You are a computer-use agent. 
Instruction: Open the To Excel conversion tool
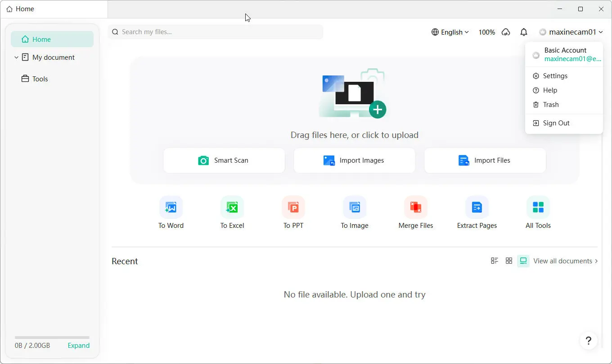point(232,212)
